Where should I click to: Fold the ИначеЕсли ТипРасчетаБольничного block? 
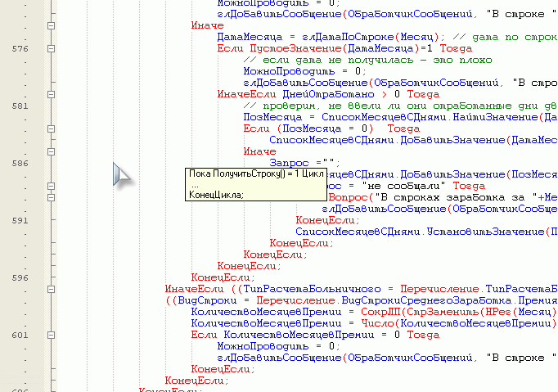pyautogui.click(x=51, y=289)
